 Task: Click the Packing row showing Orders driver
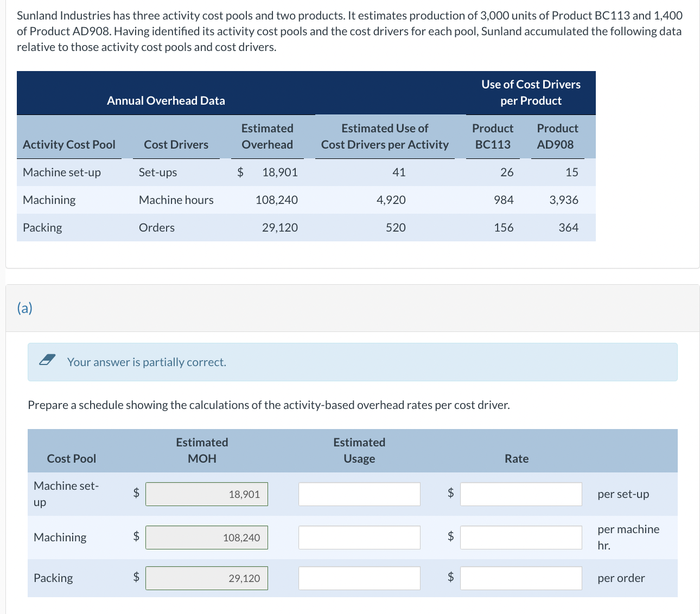[217, 227]
